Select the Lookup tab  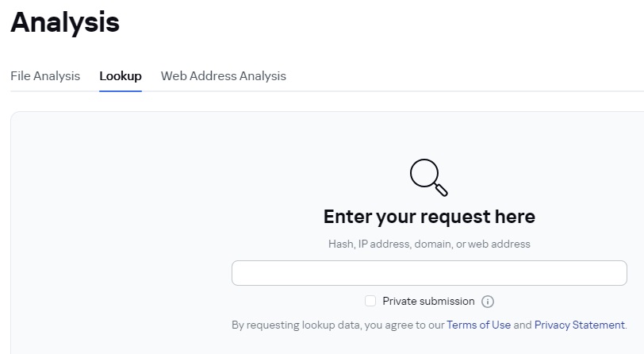(x=121, y=76)
